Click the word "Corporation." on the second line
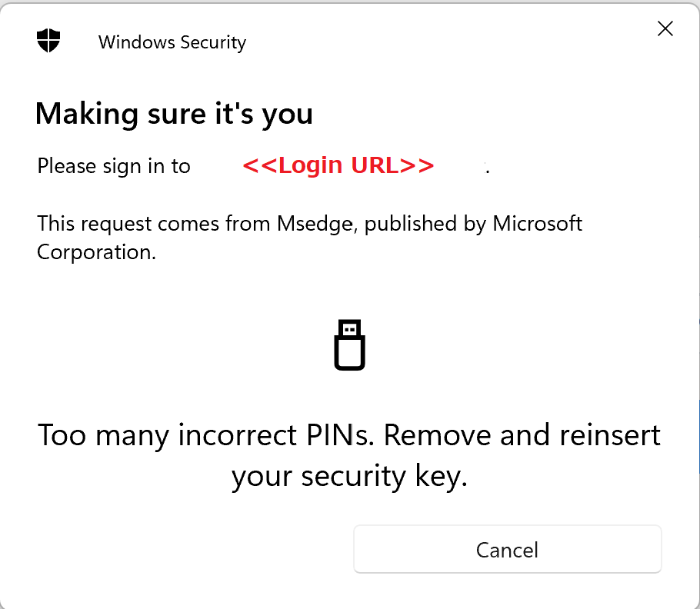This screenshot has width=700, height=609. (x=96, y=252)
